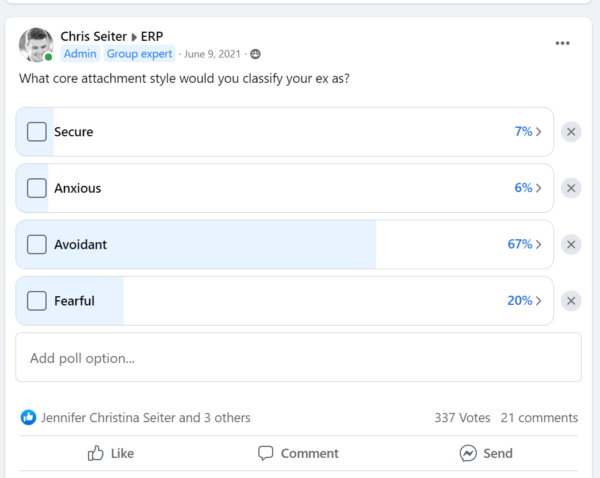Check the Secure poll checkbox
Image resolution: width=600 pixels, height=478 pixels.
(x=37, y=132)
